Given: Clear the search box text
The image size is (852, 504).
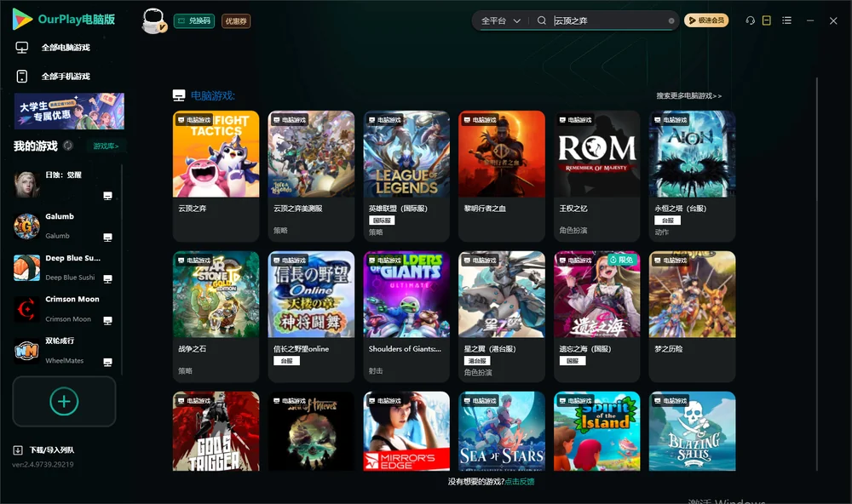Looking at the screenshot, I should [671, 20].
